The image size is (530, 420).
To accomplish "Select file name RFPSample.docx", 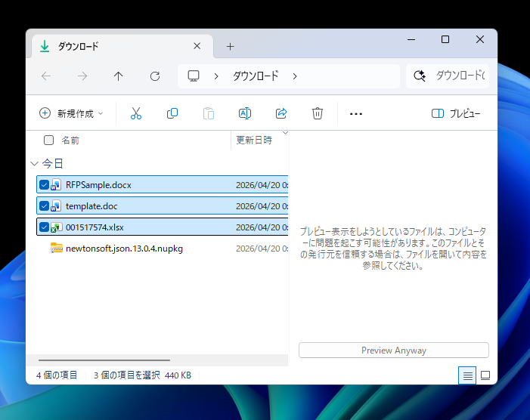I will (x=98, y=185).
